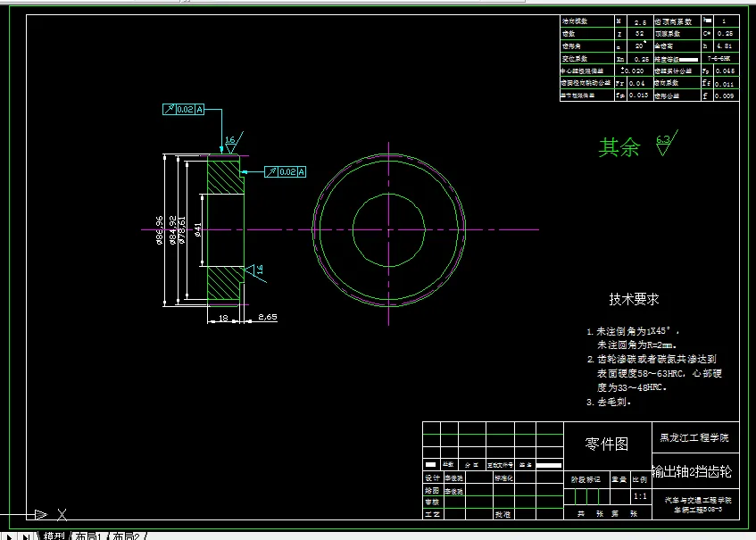This screenshot has width=756, height=540.
Task: Click the last-tab arrow button
Action: [26, 536]
